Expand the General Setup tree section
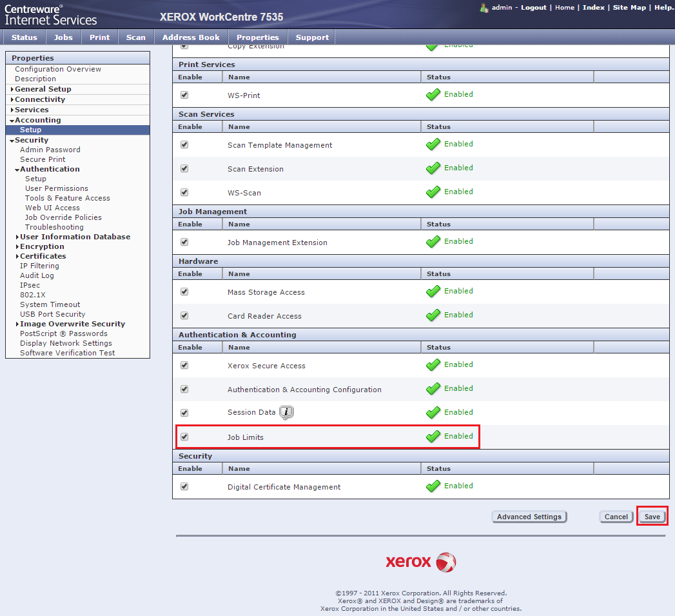This screenshot has height=616, width=675. (x=43, y=89)
